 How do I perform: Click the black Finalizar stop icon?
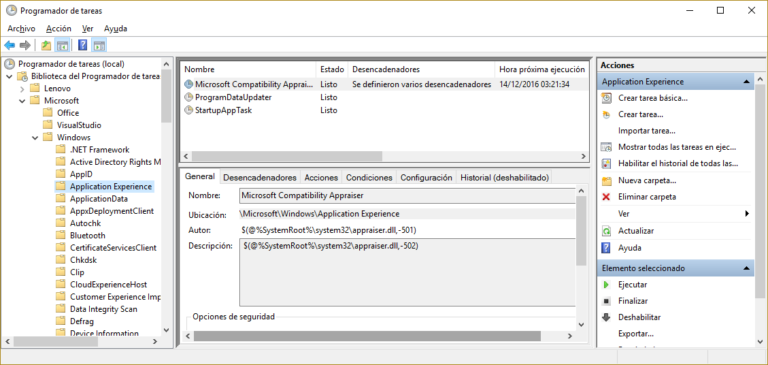click(606, 301)
